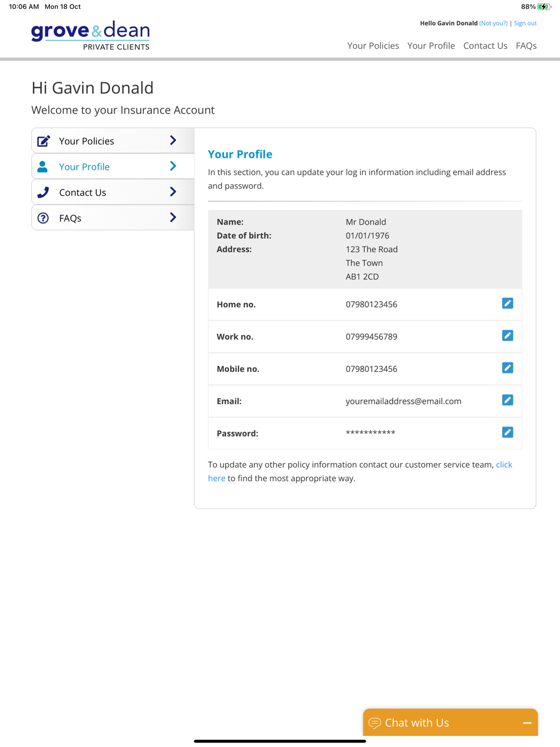
Task: Click the status bar time 10:06 AM
Action: [x=24, y=7]
